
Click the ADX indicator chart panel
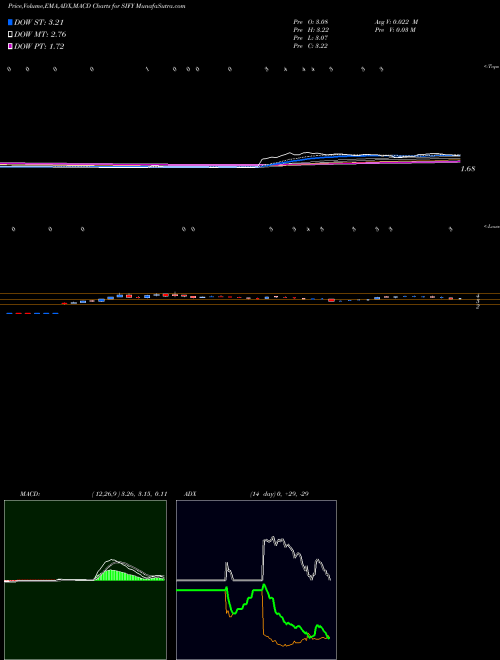(x=256, y=580)
